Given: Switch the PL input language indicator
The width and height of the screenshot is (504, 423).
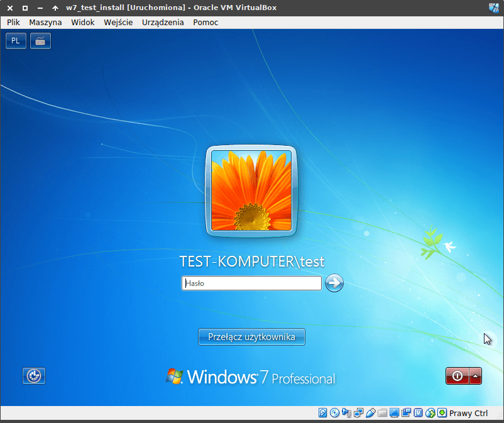Looking at the screenshot, I should [16, 41].
